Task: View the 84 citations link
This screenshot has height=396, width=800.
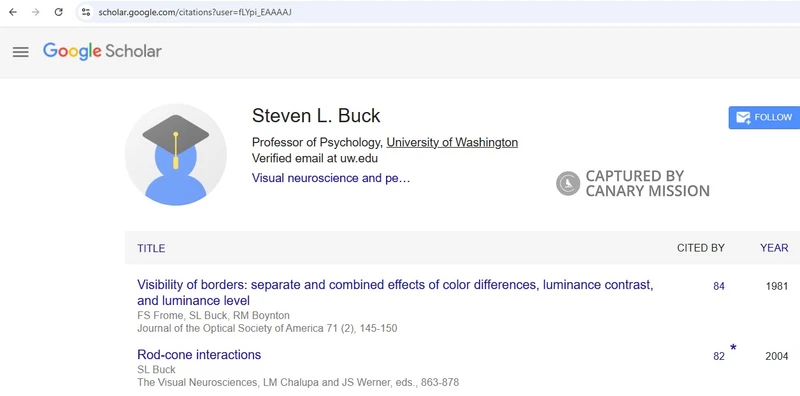Action: click(719, 286)
